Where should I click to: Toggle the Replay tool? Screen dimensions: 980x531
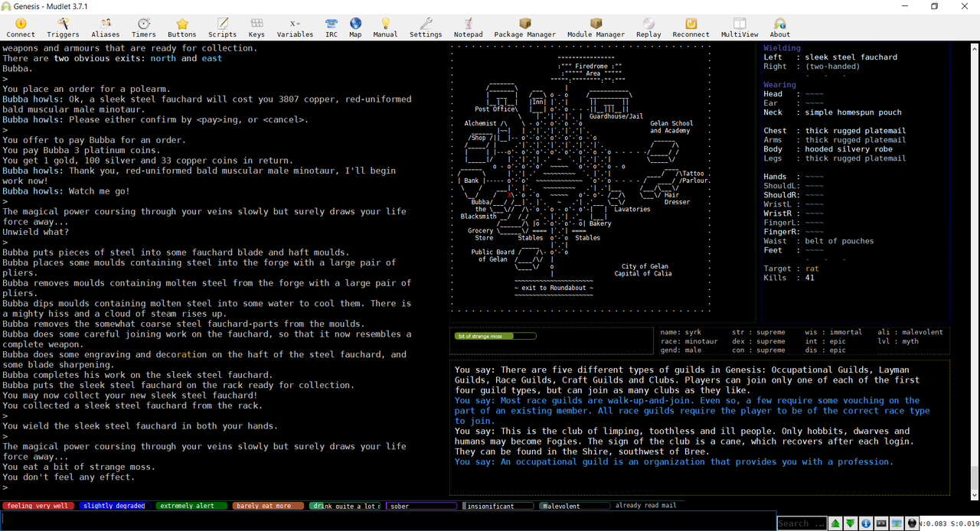(x=648, y=28)
